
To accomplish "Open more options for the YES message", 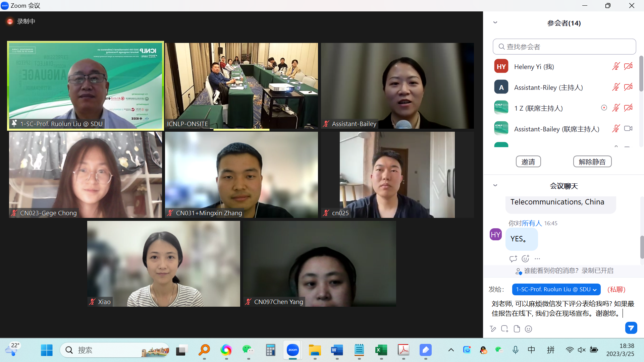I will 537,259.
